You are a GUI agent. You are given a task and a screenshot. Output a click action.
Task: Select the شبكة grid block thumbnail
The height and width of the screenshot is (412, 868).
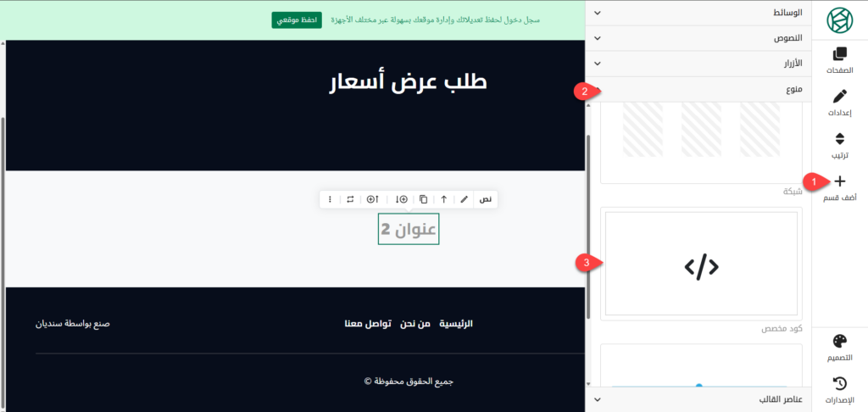coord(701,142)
